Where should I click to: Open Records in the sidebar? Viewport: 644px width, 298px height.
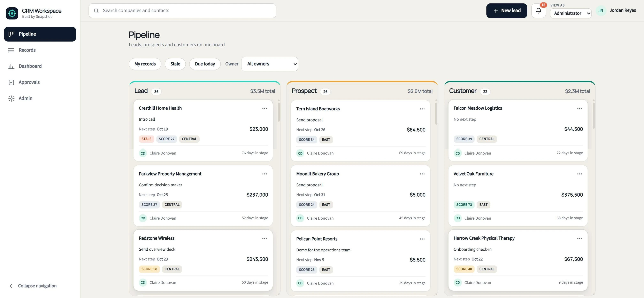[40, 50]
